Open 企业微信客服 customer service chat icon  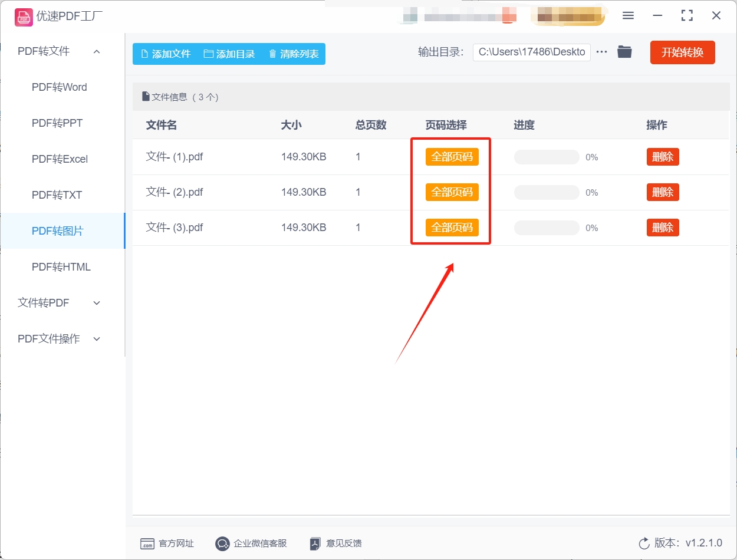point(222,543)
